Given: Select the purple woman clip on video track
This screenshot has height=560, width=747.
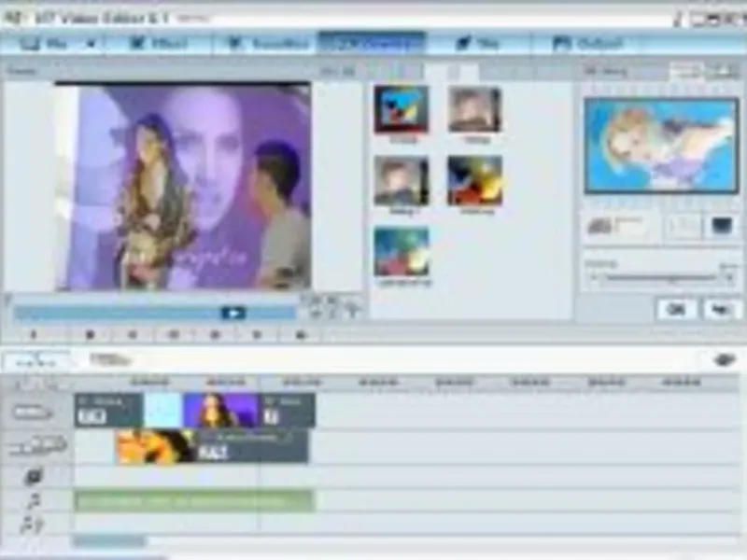Looking at the screenshot, I should (x=221, y=411).
